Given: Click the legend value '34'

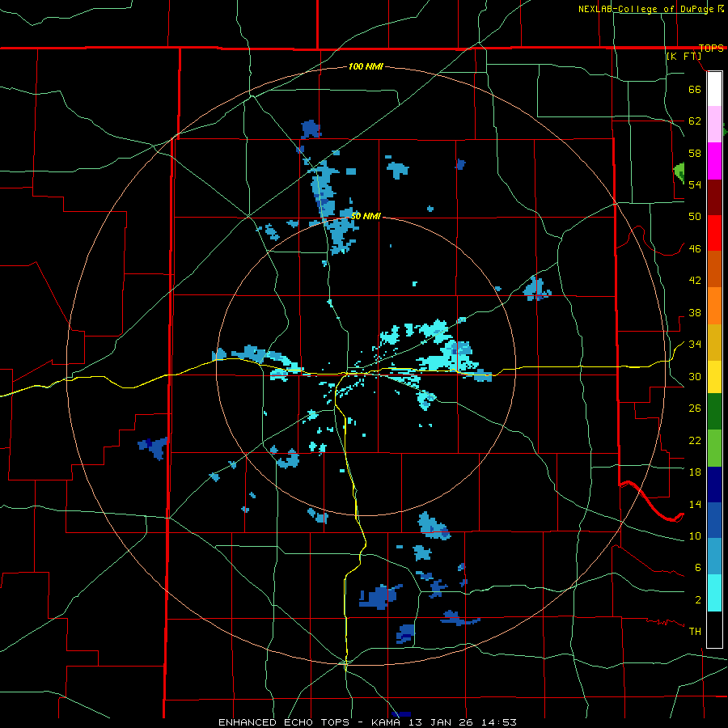Looking at the screenshot, I should 695,344.
